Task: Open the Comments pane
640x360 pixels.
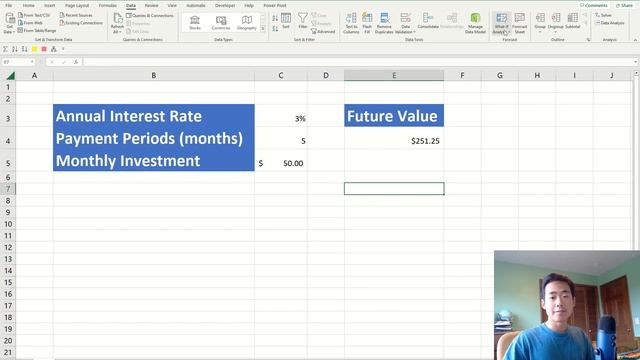Action: point(594,5)
